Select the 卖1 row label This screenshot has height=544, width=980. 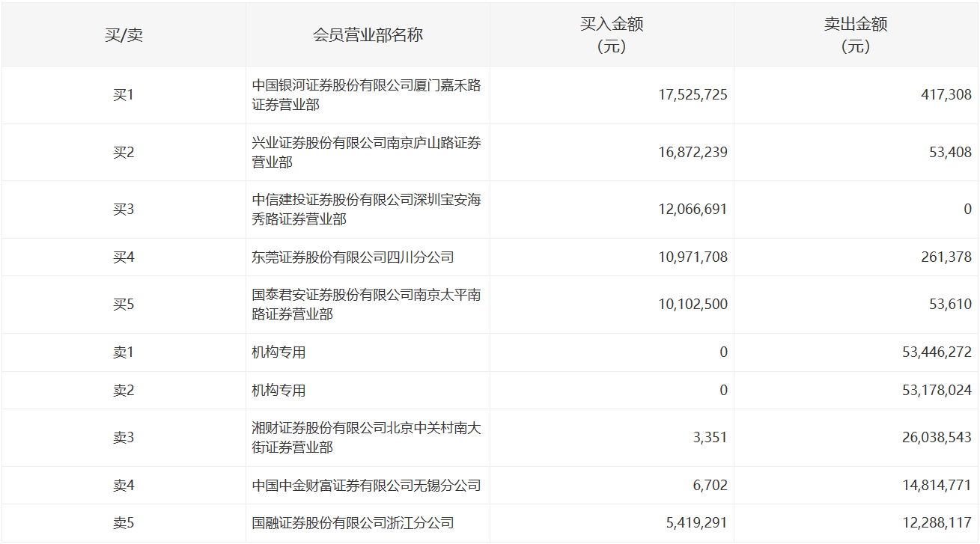click(124, 352)
